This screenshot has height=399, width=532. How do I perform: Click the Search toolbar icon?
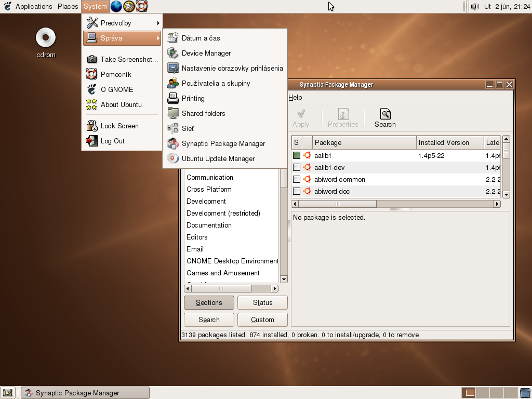(x=385, y=114)
